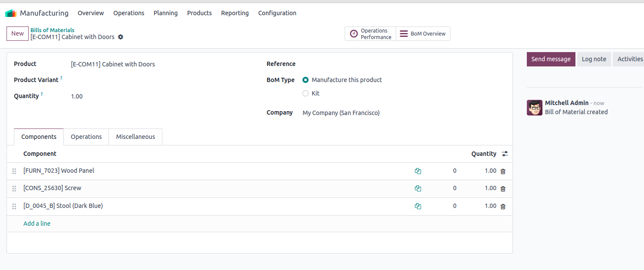Delete the Wood Panel component line
The height and width of the screenshot is (270, 644).
point(503,171)
